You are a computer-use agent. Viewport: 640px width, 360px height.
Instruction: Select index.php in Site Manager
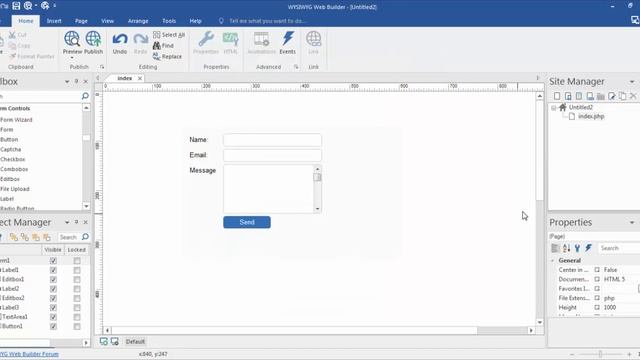591,117
